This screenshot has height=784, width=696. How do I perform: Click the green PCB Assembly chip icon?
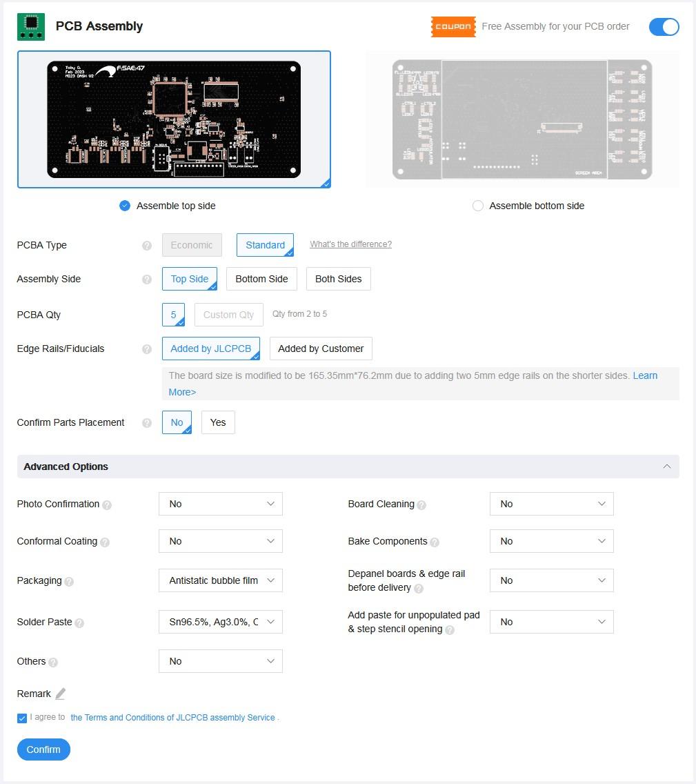coord(30,26)
